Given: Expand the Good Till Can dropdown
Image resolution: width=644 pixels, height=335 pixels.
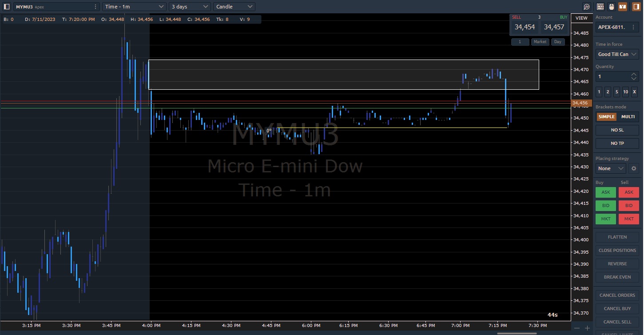Looking at the screenshot, I should (x=617, y=54).
